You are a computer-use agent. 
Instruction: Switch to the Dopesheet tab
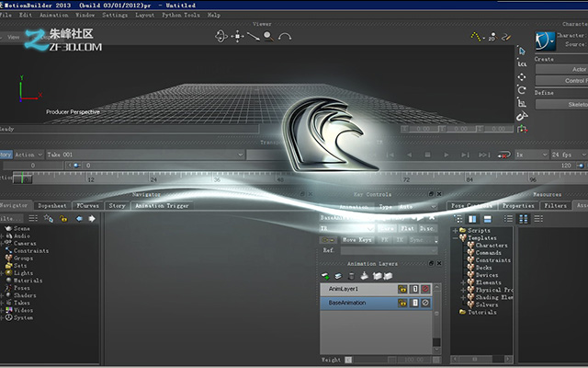pos(52,206)
